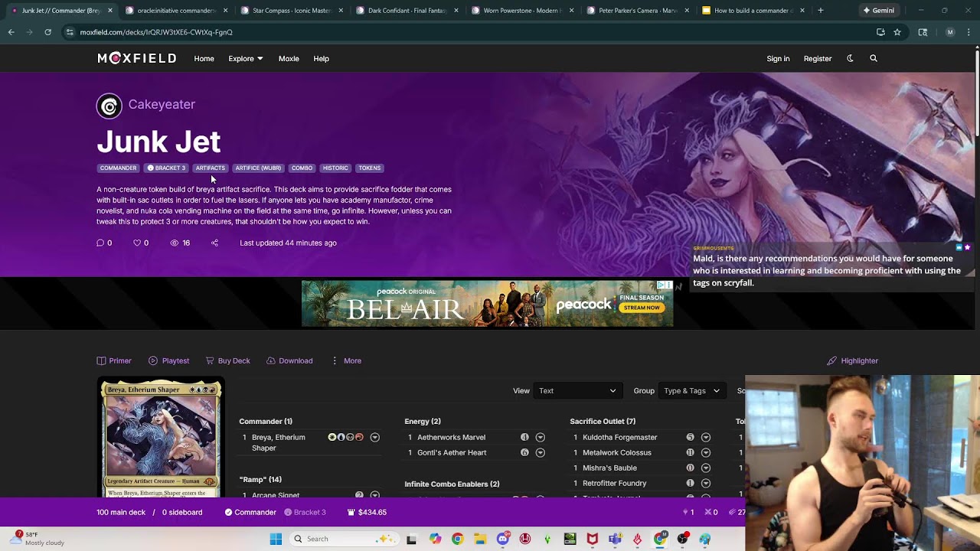This screenshot has width=980, height=551.
Task: Select the ARTIFICE (WUBR) tag
Action: (x=258, y=168)
